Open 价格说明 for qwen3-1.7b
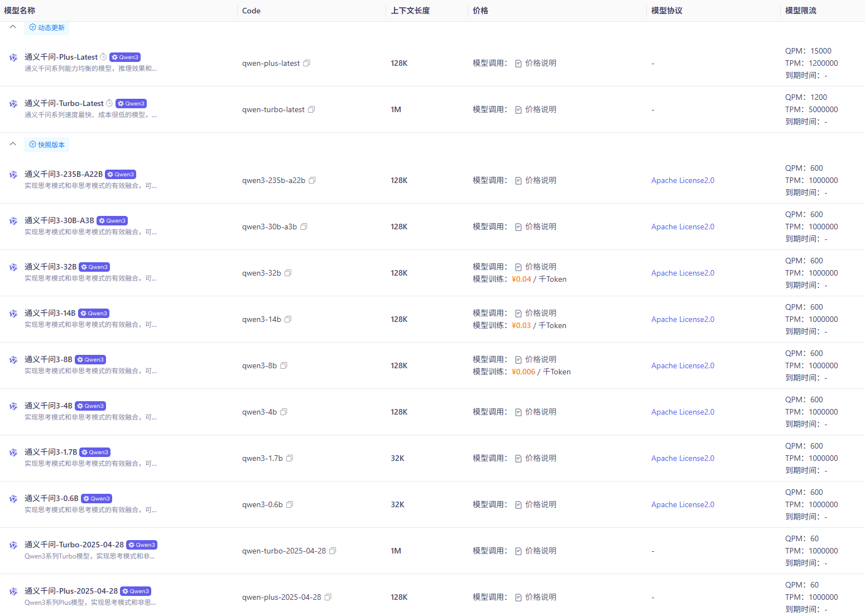The image size is (865, 616). (x=536, y=458)
